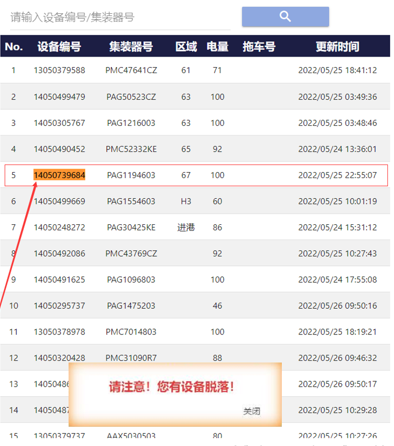Click timestamp 2022/05/24 17:55:08
Viewport: 394px width, 446px height.
point(337,280)
